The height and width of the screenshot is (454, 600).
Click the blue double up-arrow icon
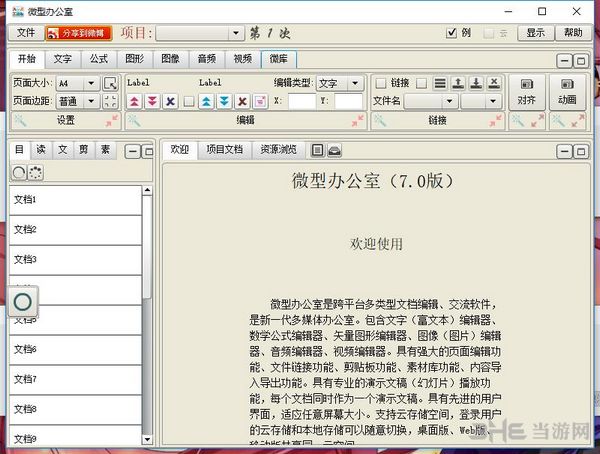coord(206,101)
